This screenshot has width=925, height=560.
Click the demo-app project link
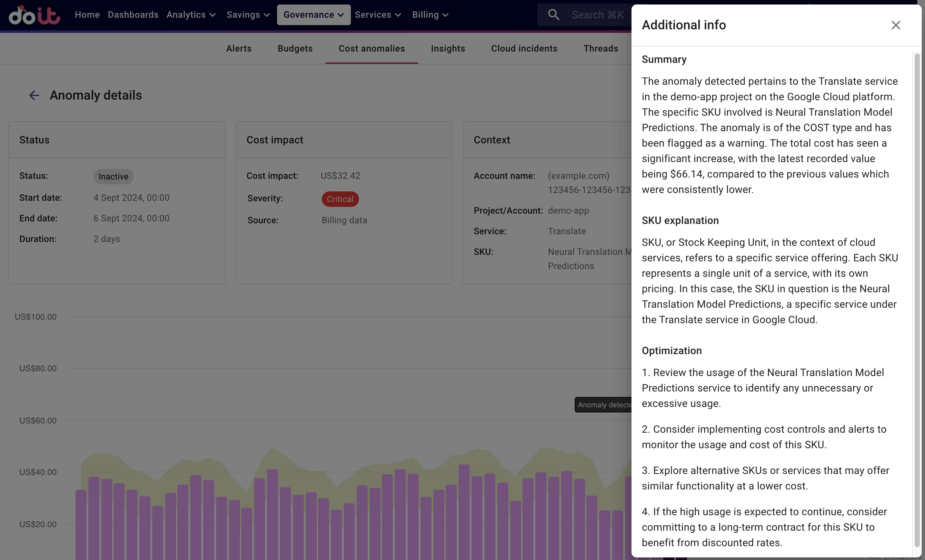coord(568,209)
